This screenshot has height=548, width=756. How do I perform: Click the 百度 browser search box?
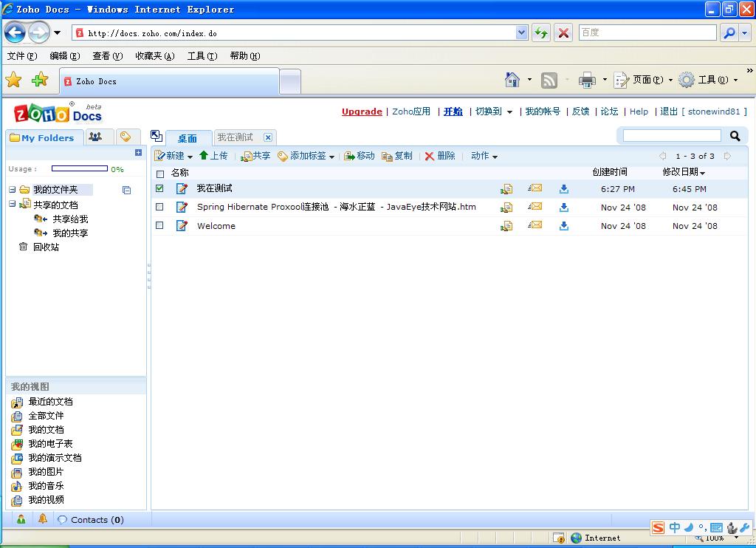647,32
